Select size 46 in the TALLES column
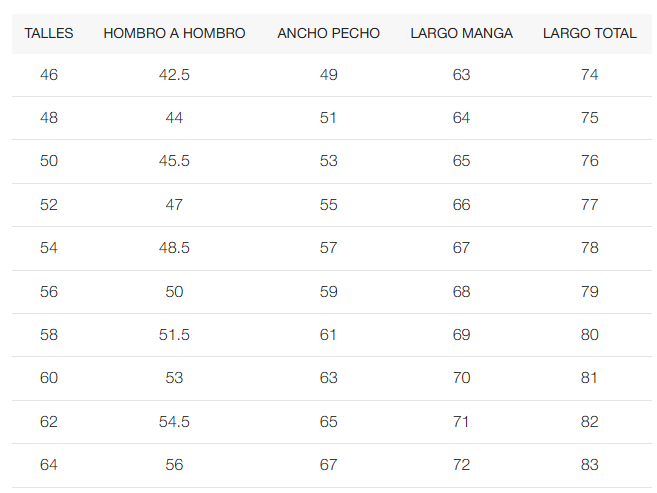 point(49,75)
